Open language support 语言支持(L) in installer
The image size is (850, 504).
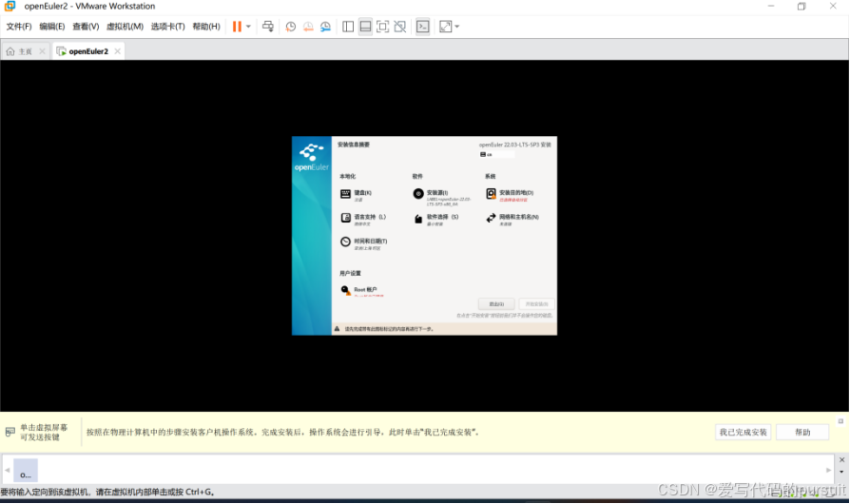(x=362, y=219)
